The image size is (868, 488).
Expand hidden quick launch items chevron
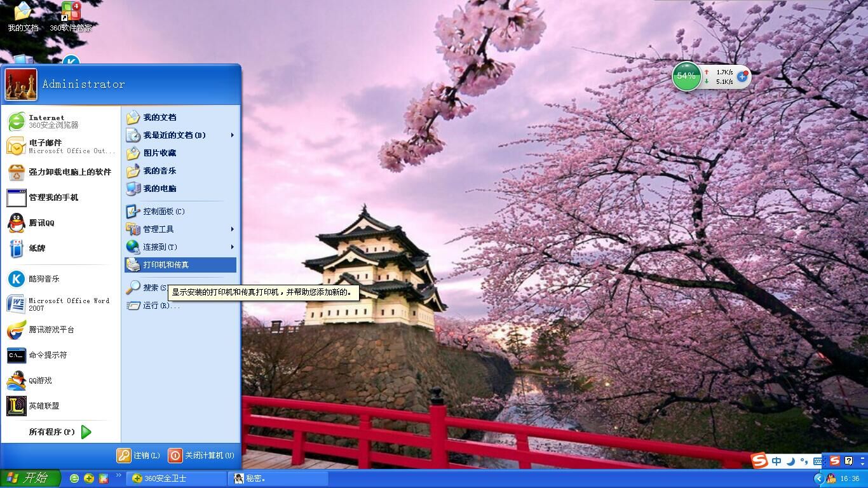pyautogui.click(x=118, y=475)
